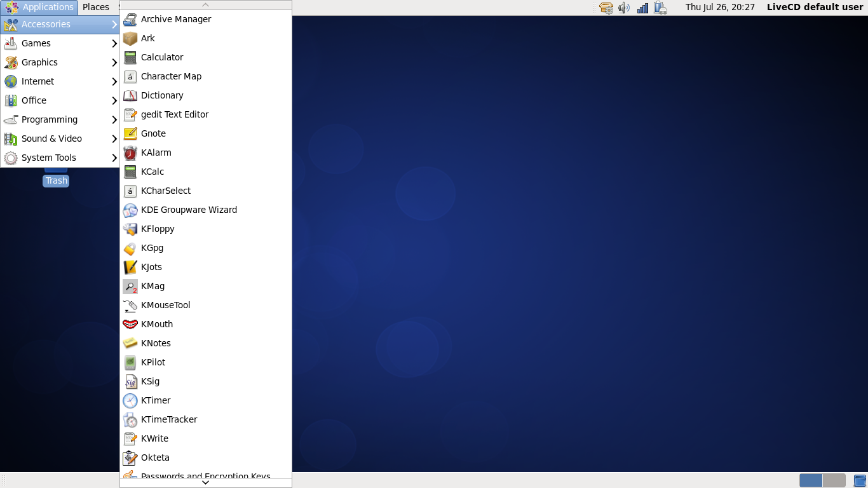Expand the Office submenu arrow
This screenshot has height=488, width=868.
114,100
